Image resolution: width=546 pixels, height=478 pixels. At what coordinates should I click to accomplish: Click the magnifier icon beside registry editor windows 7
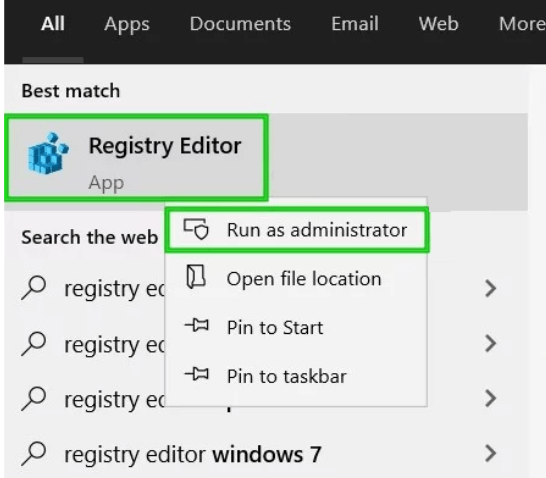34,454
